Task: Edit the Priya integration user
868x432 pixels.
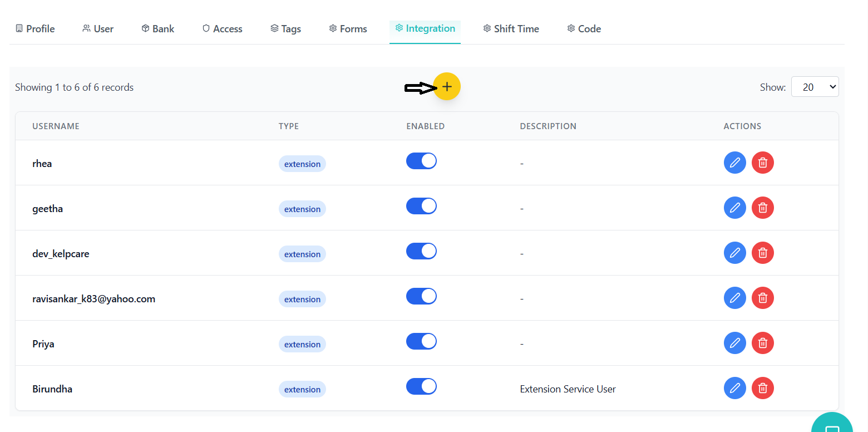Action: 734,343
